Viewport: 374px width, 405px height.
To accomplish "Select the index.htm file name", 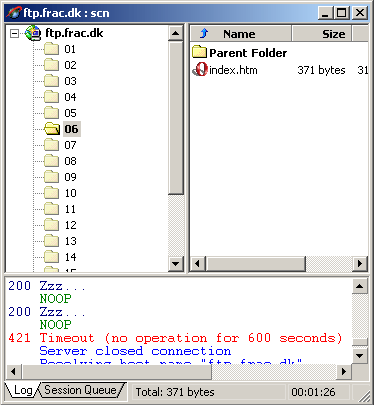I will 233,70.
